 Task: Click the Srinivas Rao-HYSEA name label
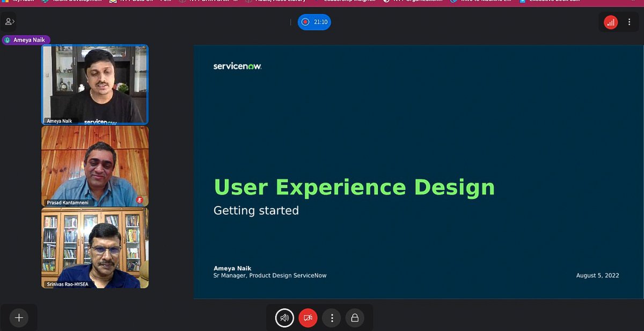67,284
